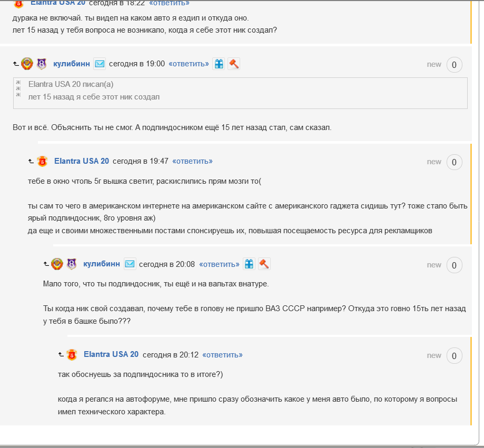Click gift icon in the 20:08 comment
484x448 pixels.
pos(249,264)
